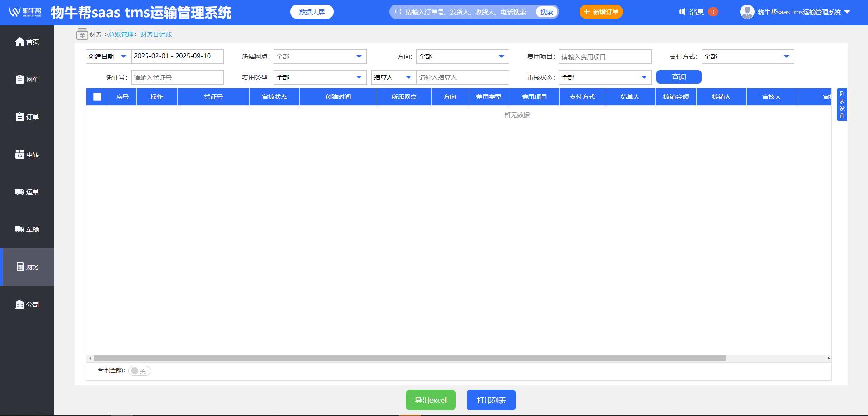Viewport: 868px width, 416px height.
Task: Toggle the 合计(全部) switch on
Action: (x=139, y=371)
